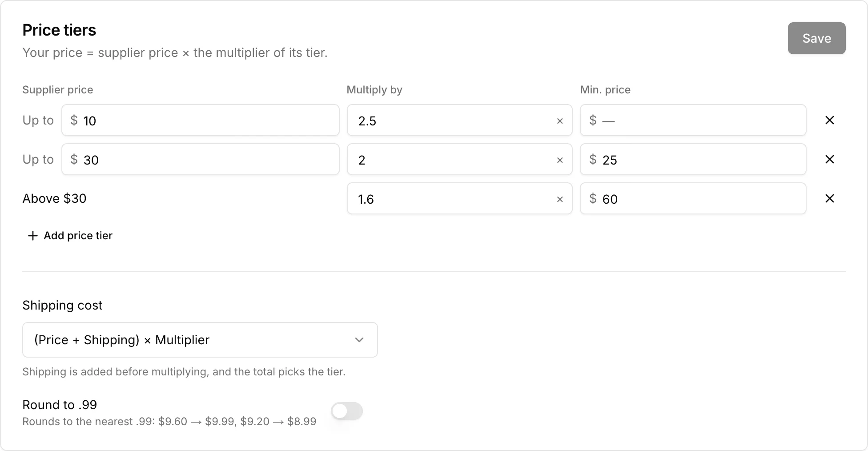Click Add price tier
The height and width of the screenshot is (451, 868).
coord(70,236)
